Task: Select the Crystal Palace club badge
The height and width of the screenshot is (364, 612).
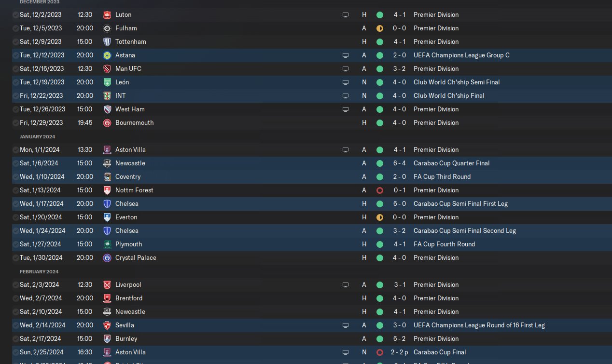Action: click(x=107, y=258)
